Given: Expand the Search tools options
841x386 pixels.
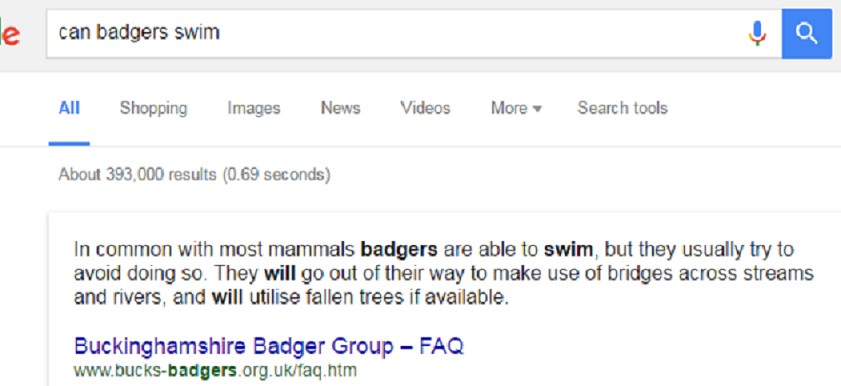Looking at the screenshot, I should point(622,108).
